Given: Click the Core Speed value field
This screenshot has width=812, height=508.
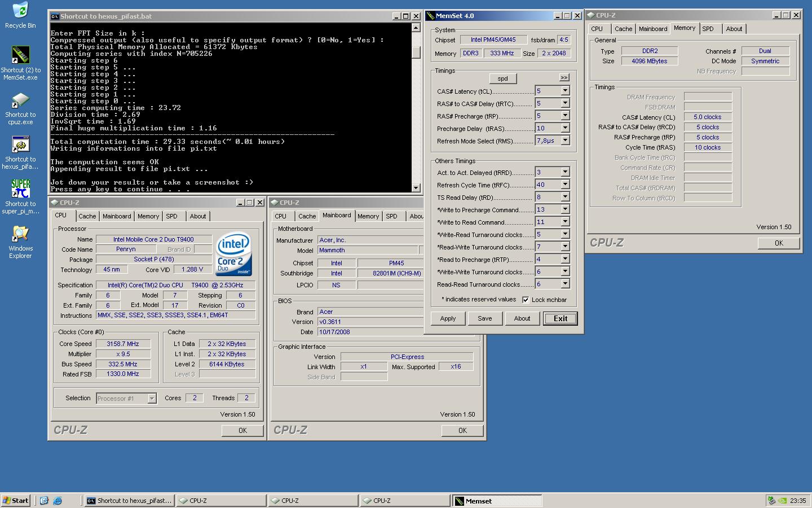Looking at the screenshot, I should point(123,344).
